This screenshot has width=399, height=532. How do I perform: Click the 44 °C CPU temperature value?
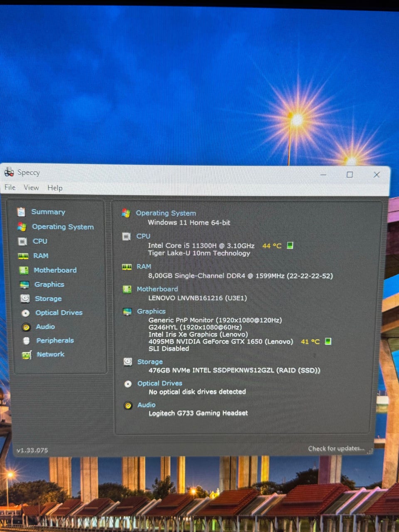pyautogui.click(x=272, y=246)
